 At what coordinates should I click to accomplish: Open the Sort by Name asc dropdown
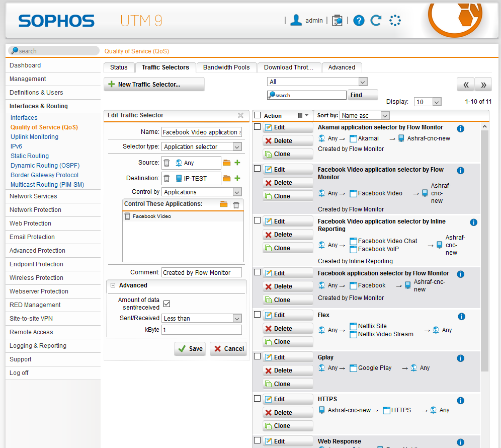(x=365, y=115)
